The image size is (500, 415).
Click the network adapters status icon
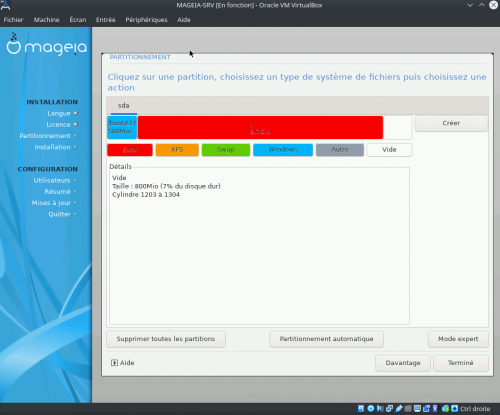pyautogui.click(x=389, y=408)
